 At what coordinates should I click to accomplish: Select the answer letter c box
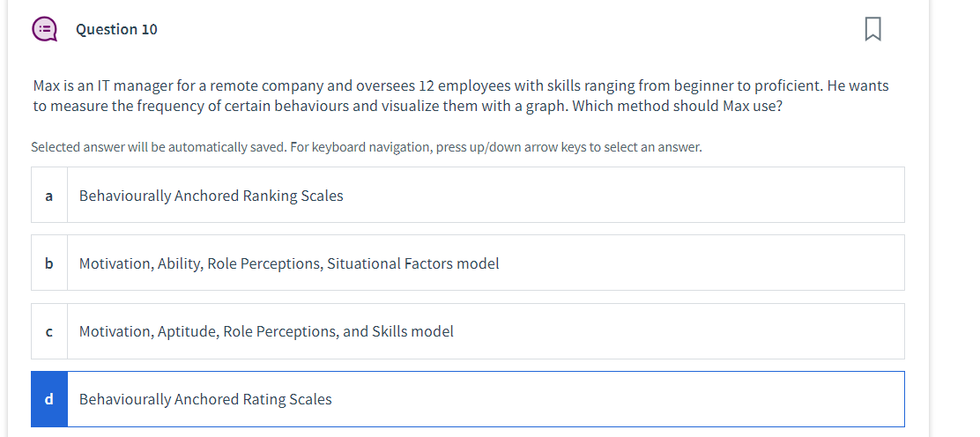click(x=49, y=331)
